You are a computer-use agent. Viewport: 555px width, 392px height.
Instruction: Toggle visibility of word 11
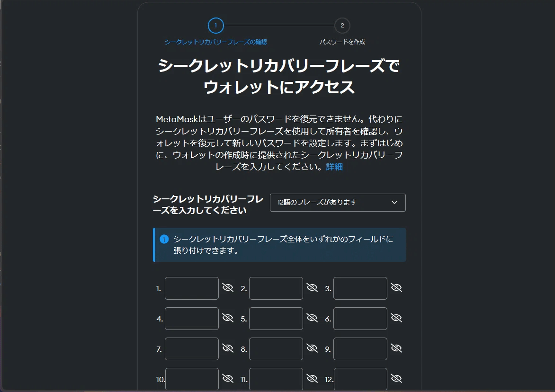pos(312,379)
